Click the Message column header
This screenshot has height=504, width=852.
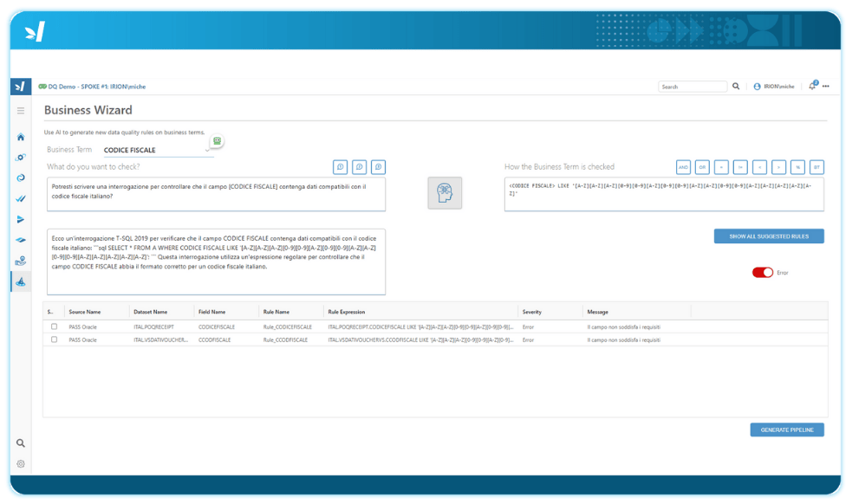[598, 312]
